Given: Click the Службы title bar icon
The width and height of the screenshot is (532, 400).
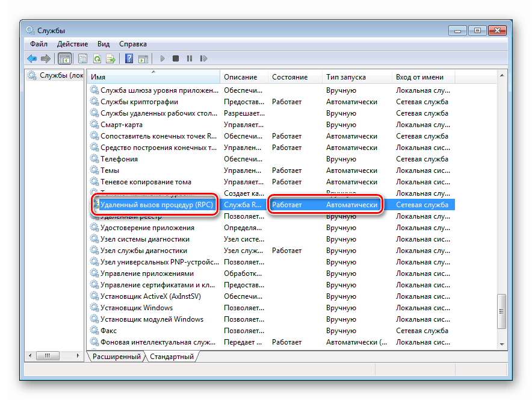Looking at the screenshot, I should [30, 30].
